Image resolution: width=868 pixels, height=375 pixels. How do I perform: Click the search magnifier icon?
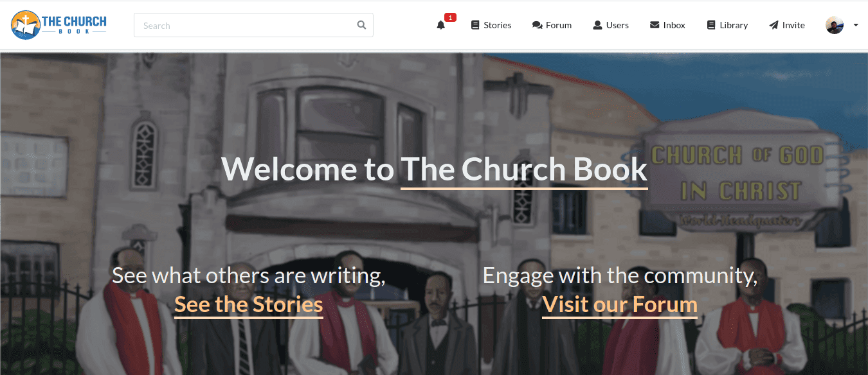tap(361, 25)
